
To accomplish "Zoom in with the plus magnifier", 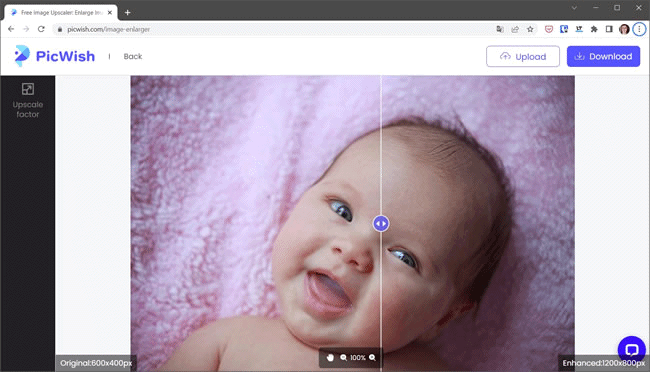I will pyautogui.click(x=372, y=357).
